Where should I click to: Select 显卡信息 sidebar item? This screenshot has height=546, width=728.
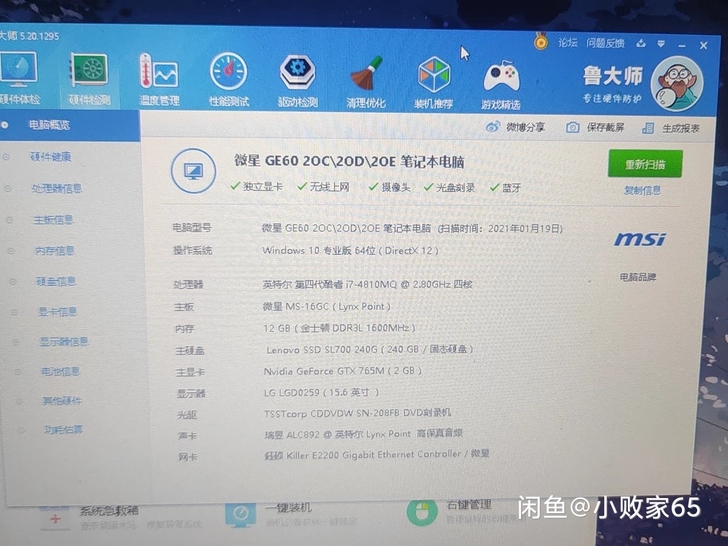point(58,312)
